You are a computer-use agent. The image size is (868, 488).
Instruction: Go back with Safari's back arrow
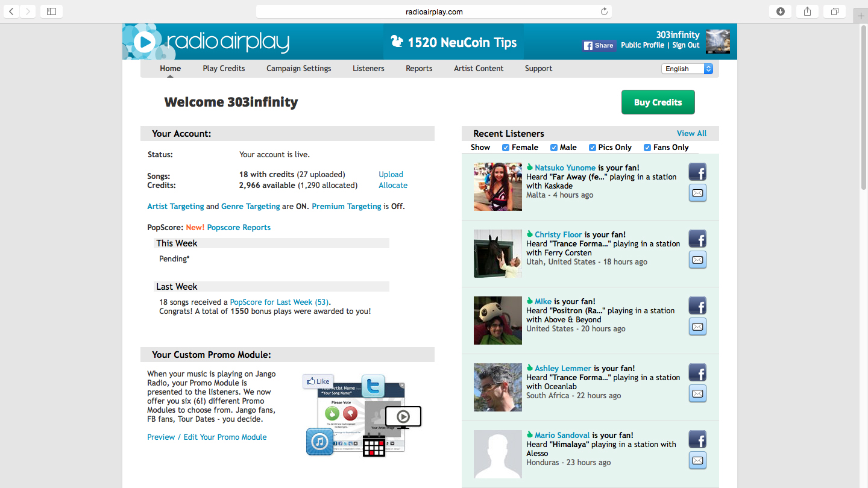point(11,11)
